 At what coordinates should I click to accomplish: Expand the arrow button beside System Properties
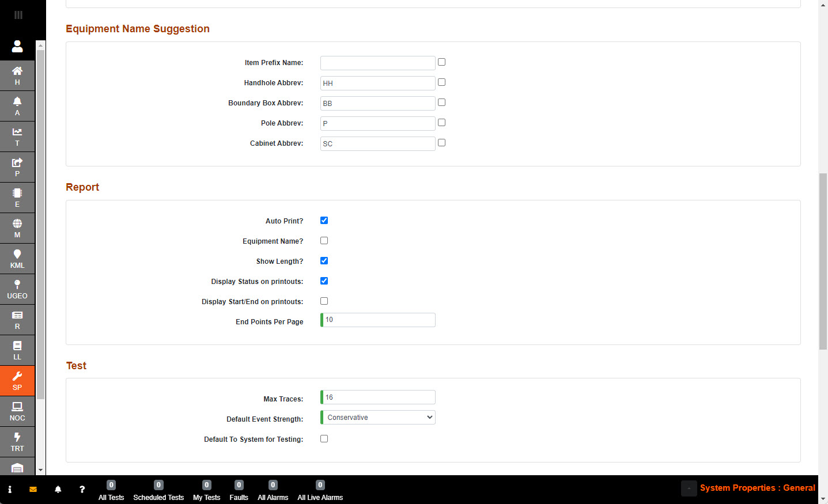point(689,488)
